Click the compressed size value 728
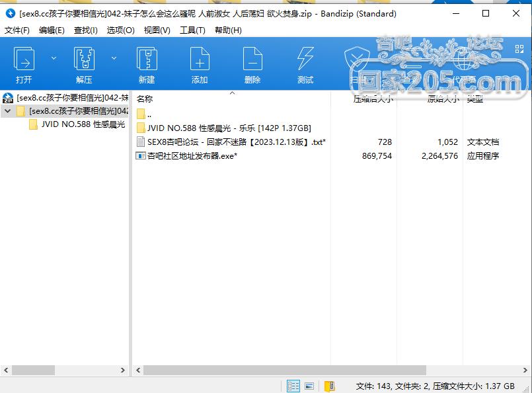Screen dimensions: 532x393 (385, 142)
